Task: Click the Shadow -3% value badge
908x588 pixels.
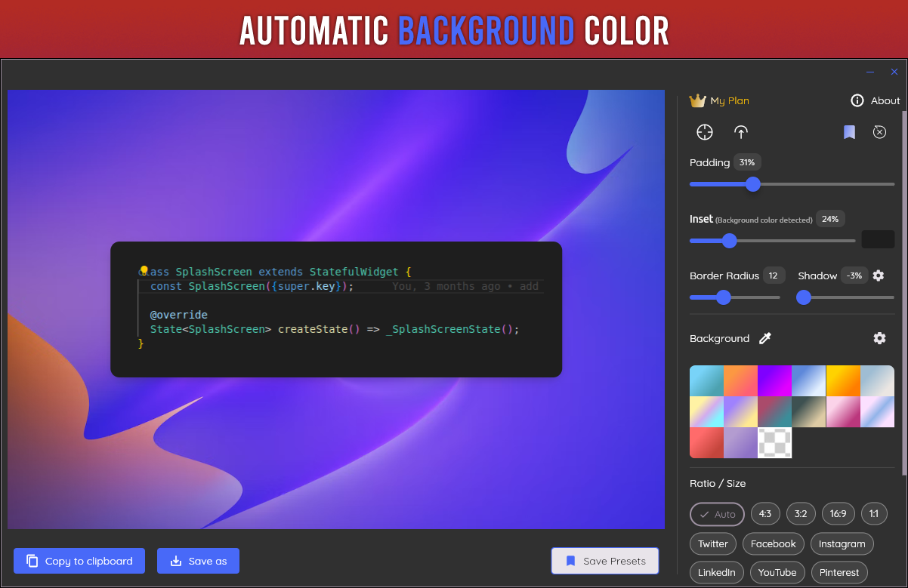Action: (x=854, y=276)
